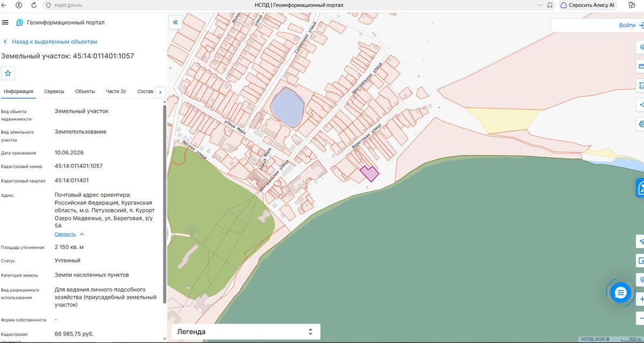644x343 pixels.
Task: Print the map with printer icon
Action: tap(641, 124)
